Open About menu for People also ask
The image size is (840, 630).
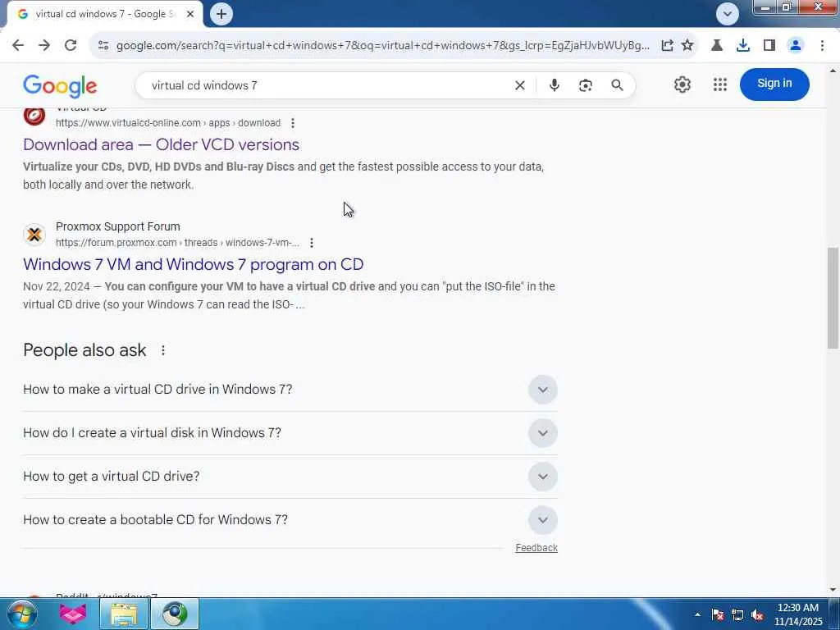163,350
